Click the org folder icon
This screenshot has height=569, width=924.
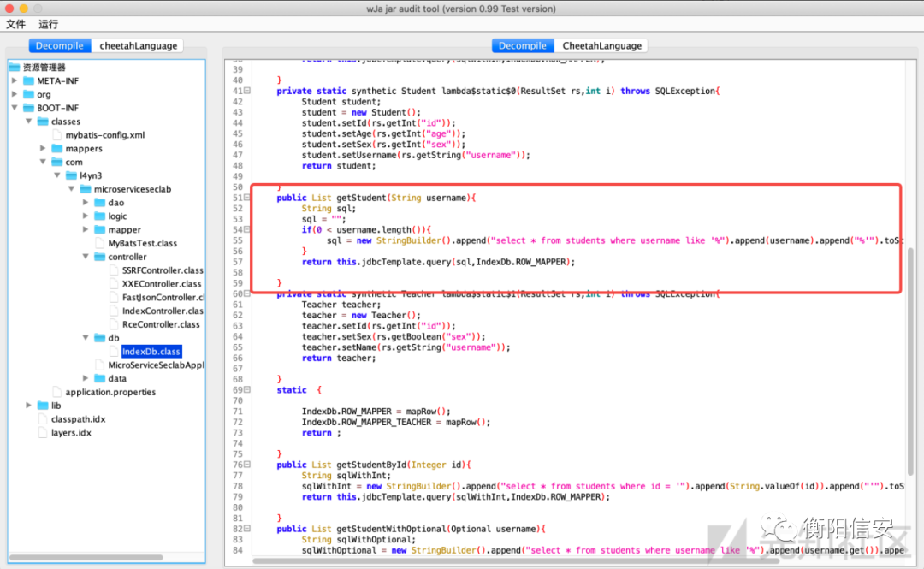pyautogui.click(x=28, y=94)
